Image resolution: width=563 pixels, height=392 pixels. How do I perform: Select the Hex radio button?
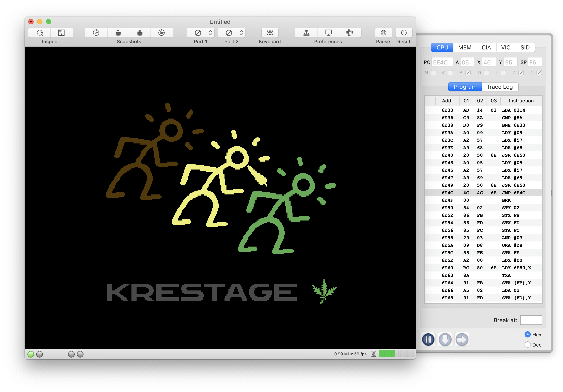pos(527,334)
